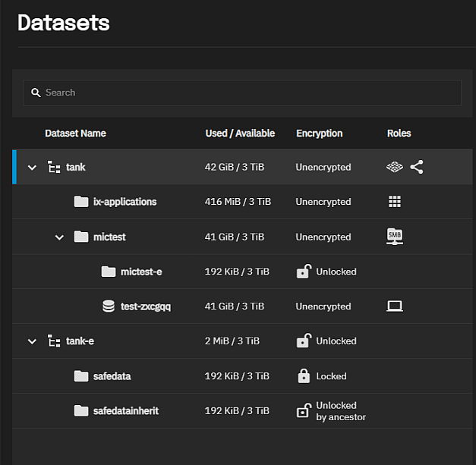This screenshot has height=465, width=476.
Task: Click the locked padlock icon on safedata
Action: [x=304, y=375]
